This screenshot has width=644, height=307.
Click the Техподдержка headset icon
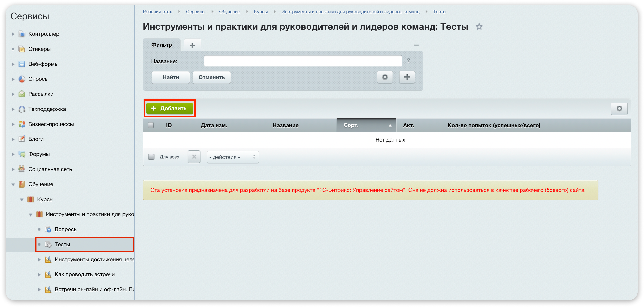(22, 109)
